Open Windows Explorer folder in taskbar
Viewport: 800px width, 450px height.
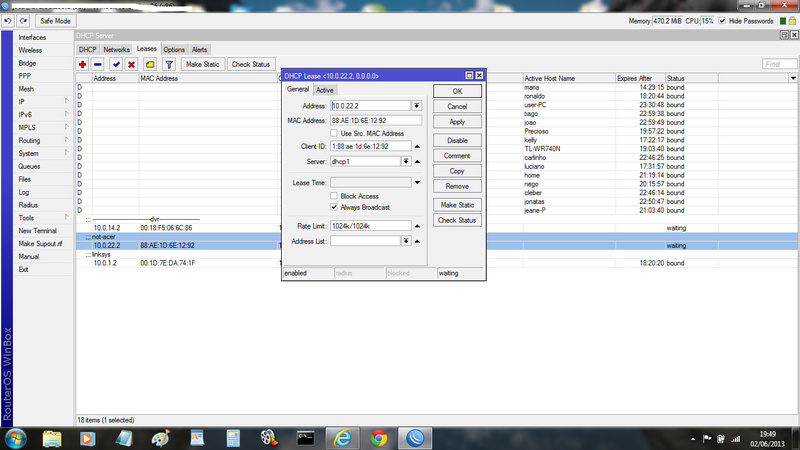(52, 438)
